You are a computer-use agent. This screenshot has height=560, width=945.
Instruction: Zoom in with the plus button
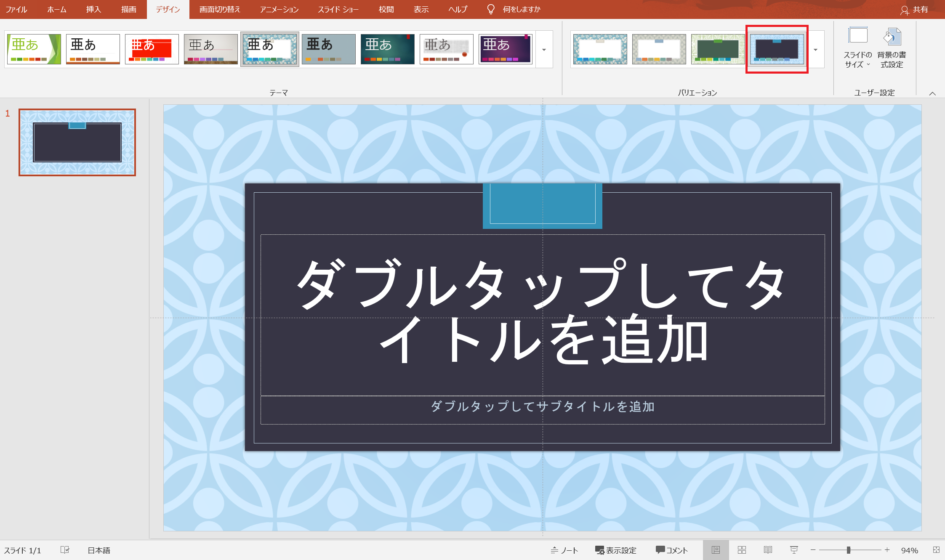[x=887, y=550]
